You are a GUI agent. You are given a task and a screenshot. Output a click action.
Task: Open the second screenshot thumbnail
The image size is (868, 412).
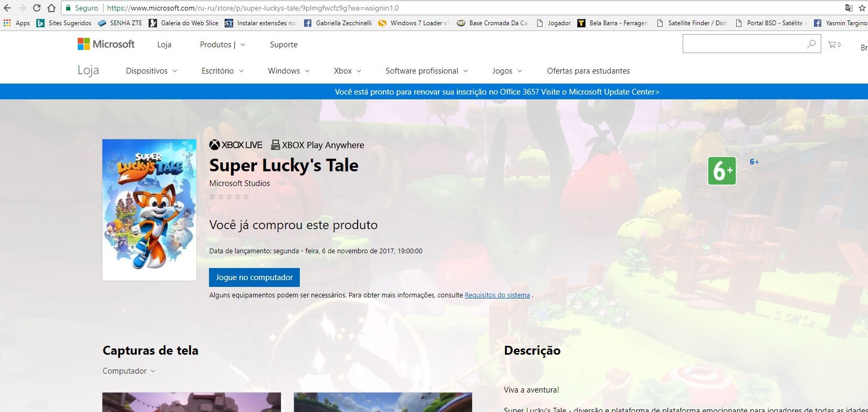(x=383, y=402)
